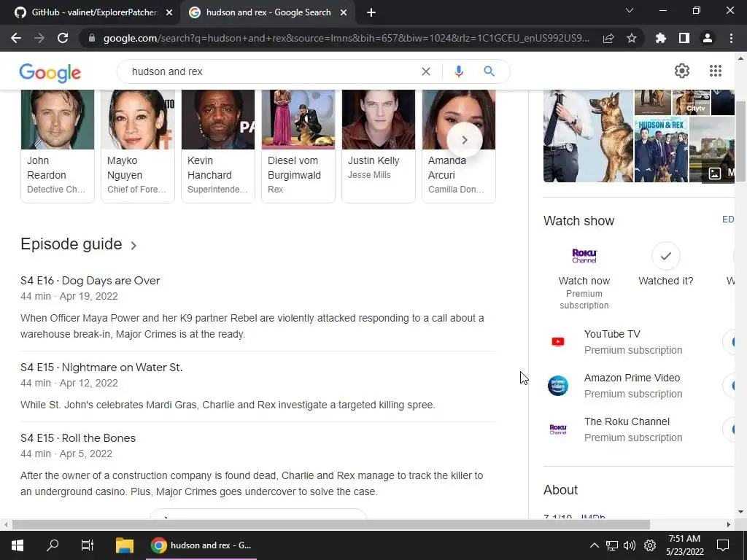Viewport: 747px width, 560px height.
Task: Bookmark this tab with star icon
Action: (632, 38)
